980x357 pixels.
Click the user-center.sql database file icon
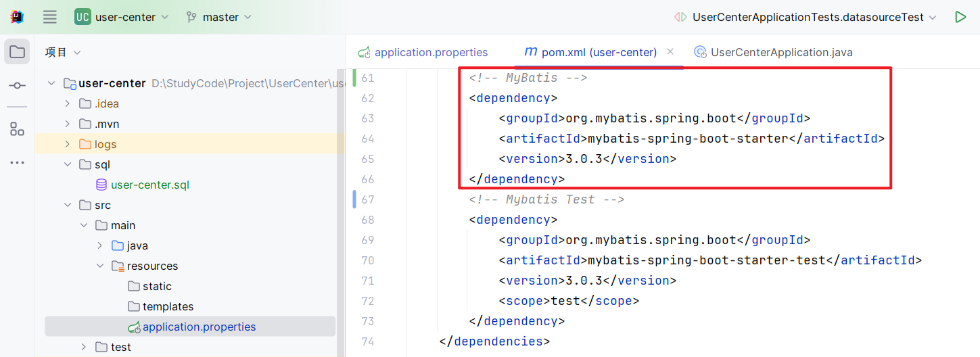click(101, 185)
